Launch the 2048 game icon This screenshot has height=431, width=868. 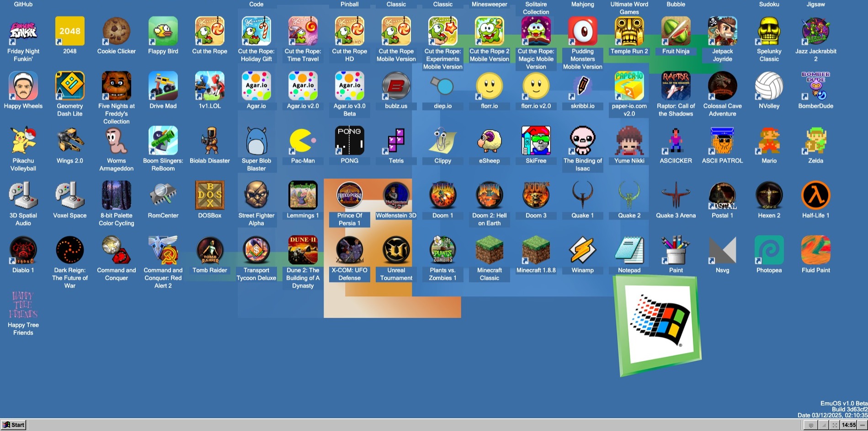coord(70,31)
